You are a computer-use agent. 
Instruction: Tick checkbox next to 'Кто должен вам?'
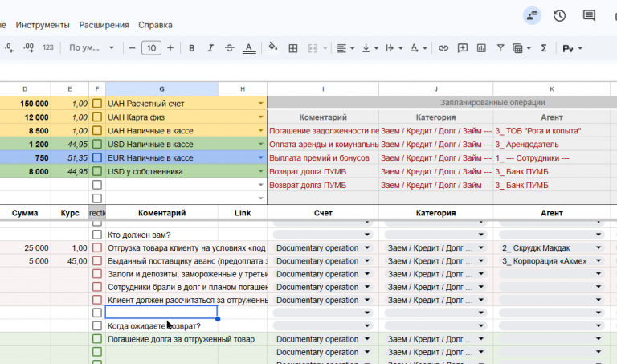point(97,235)
